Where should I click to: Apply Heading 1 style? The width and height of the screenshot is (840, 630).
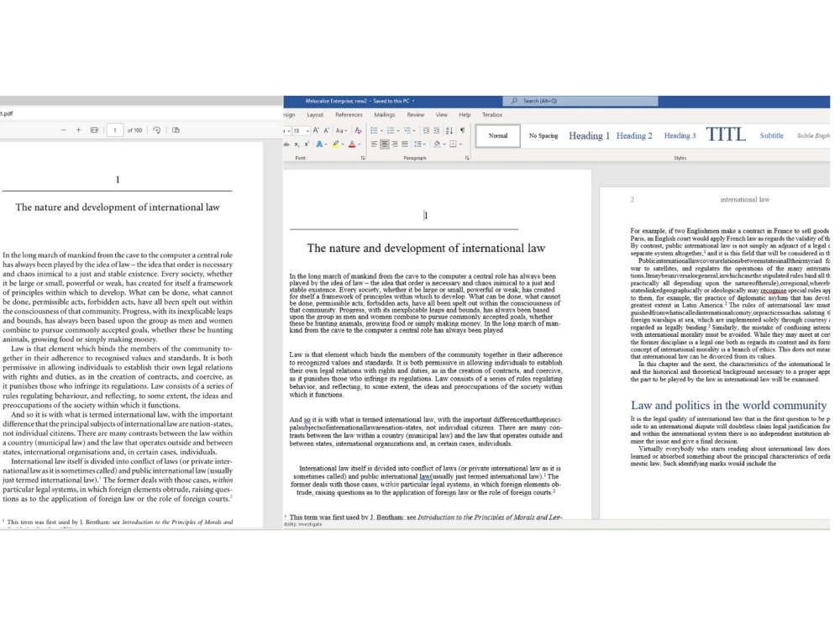coord(589,135)
